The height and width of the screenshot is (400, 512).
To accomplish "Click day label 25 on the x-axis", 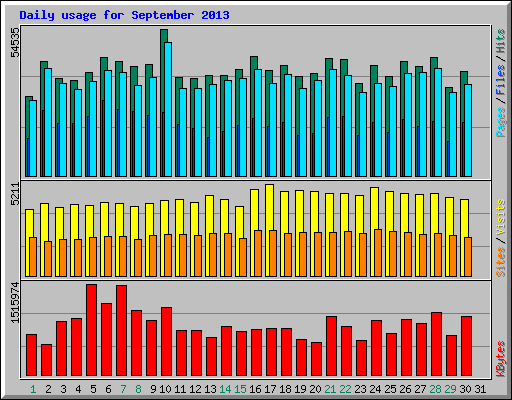I will click(390, 389).
